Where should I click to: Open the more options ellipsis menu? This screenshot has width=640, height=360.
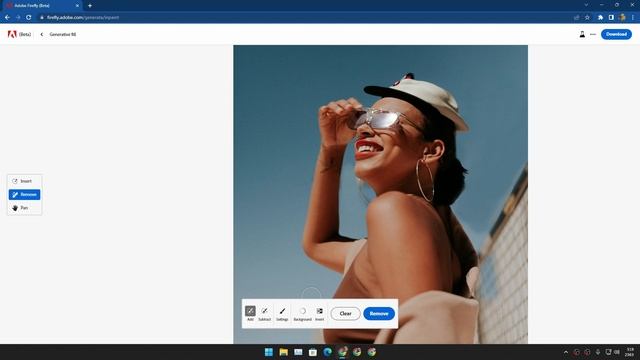click(593, 34)
